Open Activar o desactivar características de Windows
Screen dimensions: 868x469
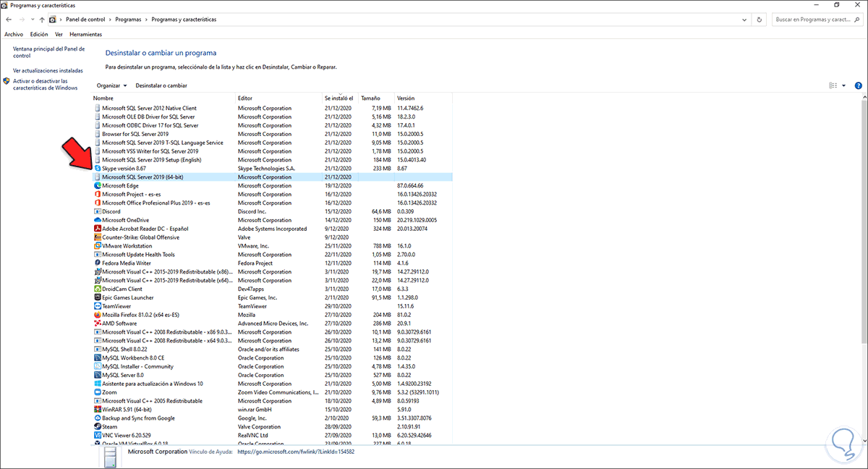click(x=45, y=85)
